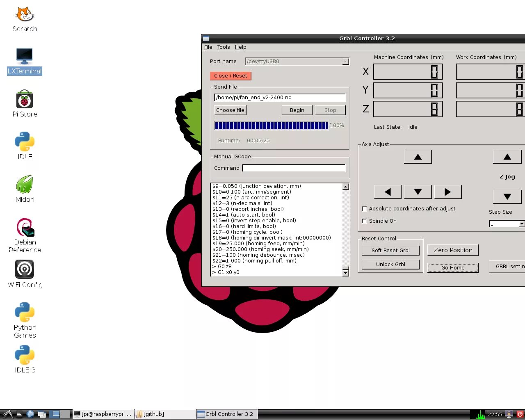
Task: Click the CPU usage monitor in the tray
Action: (x=477, y=414)
